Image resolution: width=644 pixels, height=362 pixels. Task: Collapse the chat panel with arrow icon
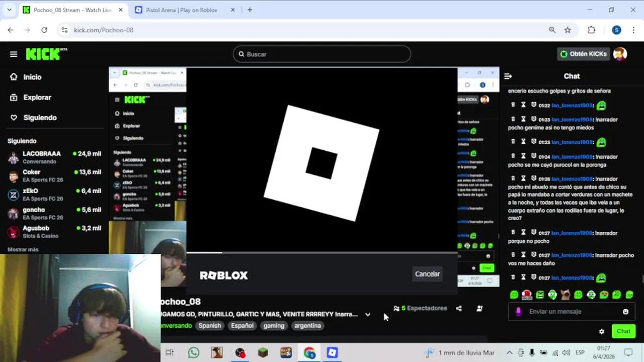(508, 76)
